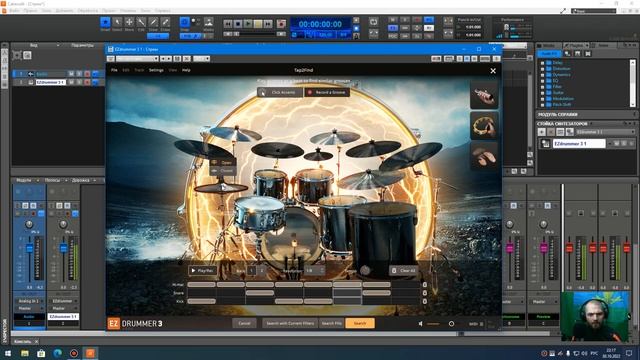Image resolution: width=640 pixels, height=360 pixels.
Task: Go to end in Cakewalk transport
Action: click(268, 24)
